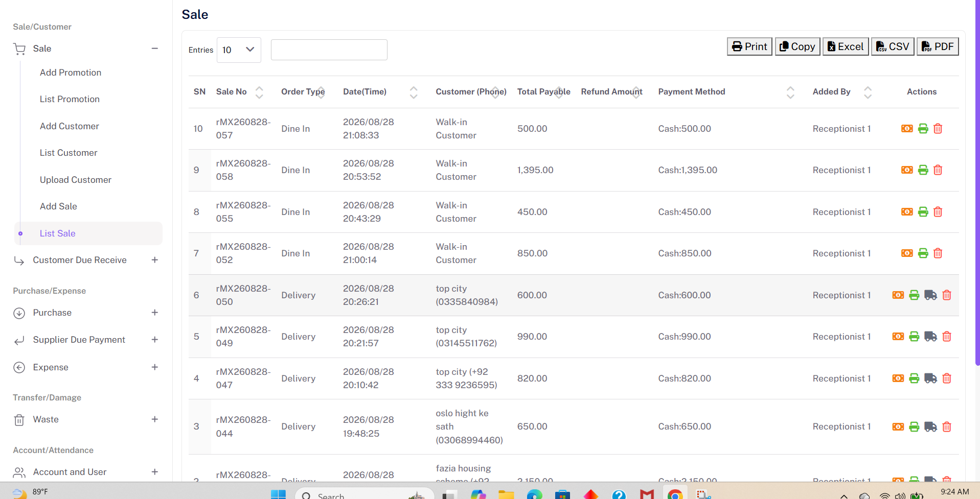Expand Account and User section
This screenshot has height=499, width=980.
154,472
